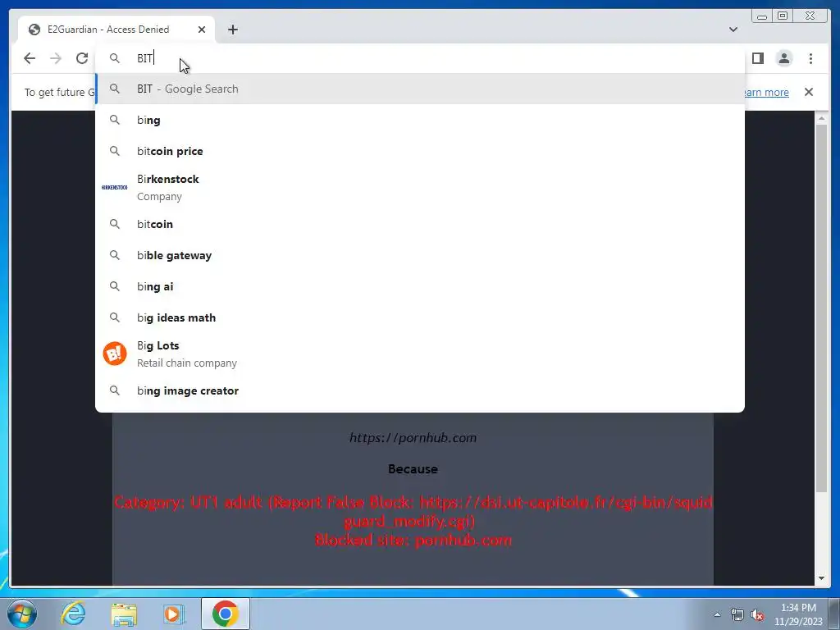840x630 pixels.
Task: Open the Windows Start menu orb
Action: (x=21, y=614)
